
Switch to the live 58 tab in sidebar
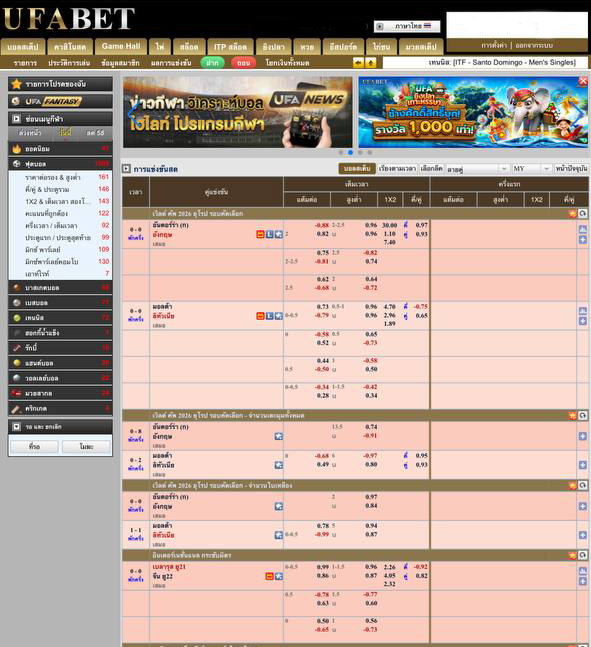click(x=95, y=133)
